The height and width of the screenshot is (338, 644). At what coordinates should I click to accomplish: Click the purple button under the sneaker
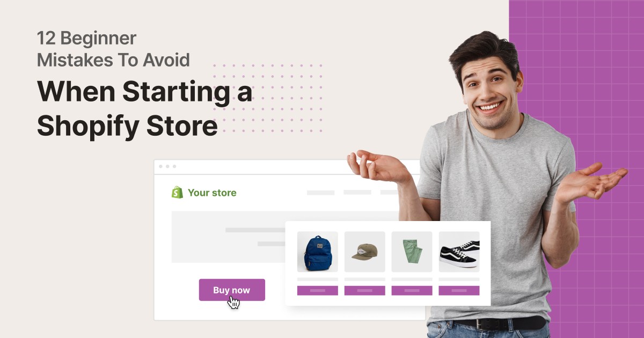pyautogui.click(x=459, y=290)
